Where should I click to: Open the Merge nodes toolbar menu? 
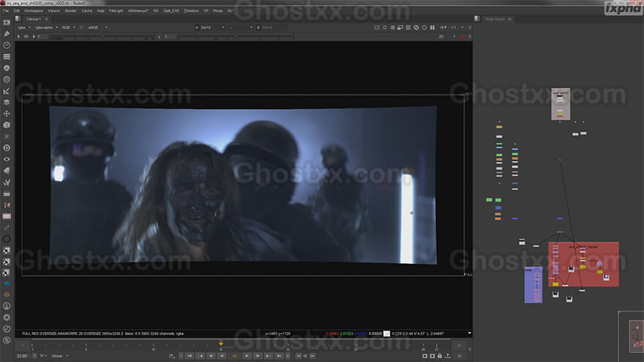click(7, 102)
